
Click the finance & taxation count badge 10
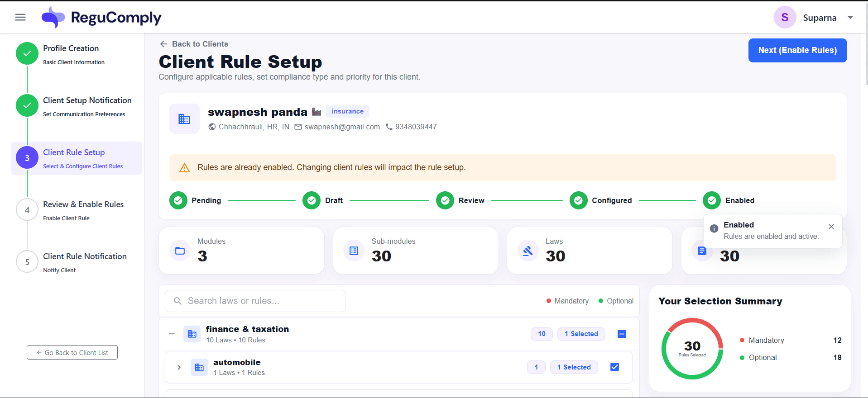coord(542,334)
